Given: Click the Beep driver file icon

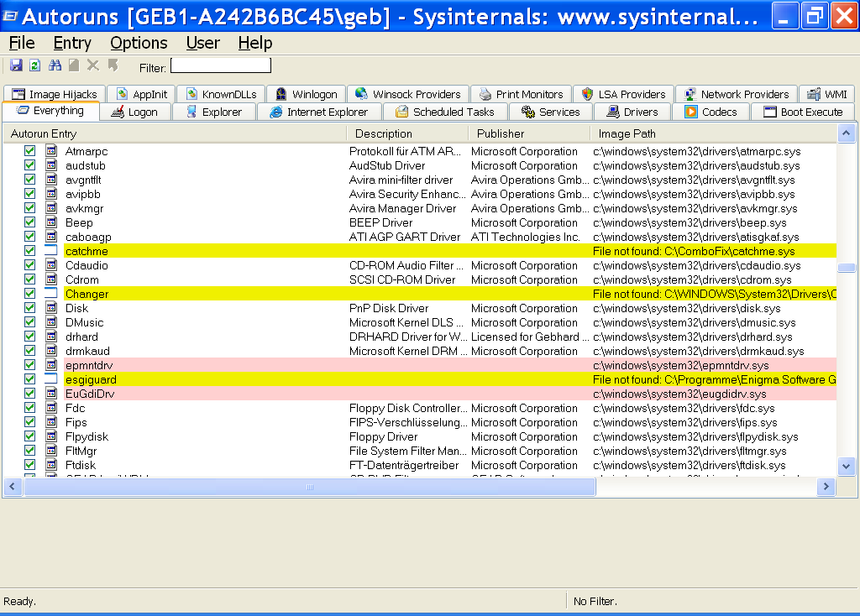Looking at the screenshot, I should point(51,222).
